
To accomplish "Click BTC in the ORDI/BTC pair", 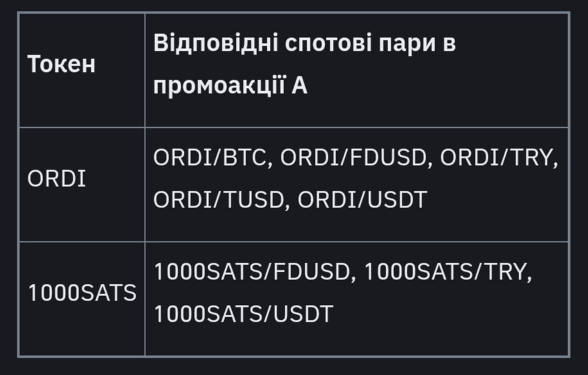I will [244, 158].
